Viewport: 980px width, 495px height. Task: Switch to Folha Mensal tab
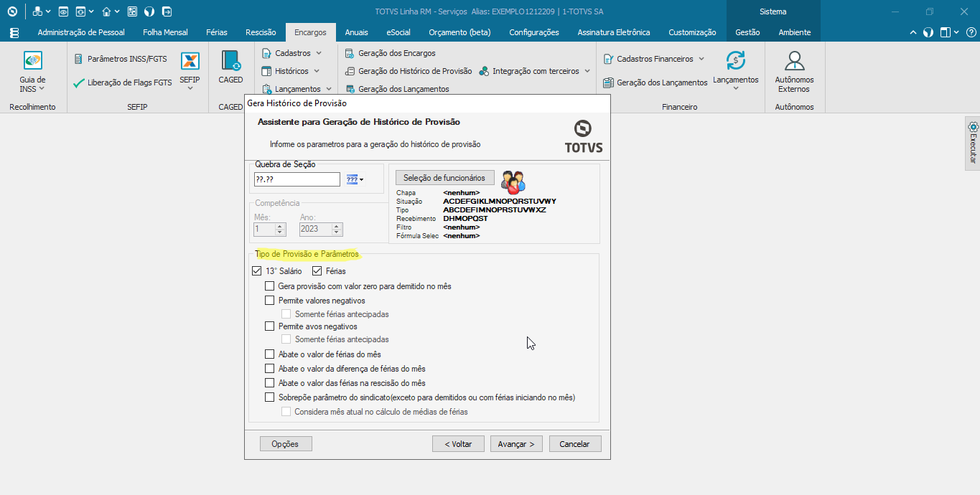coord(165,32)
